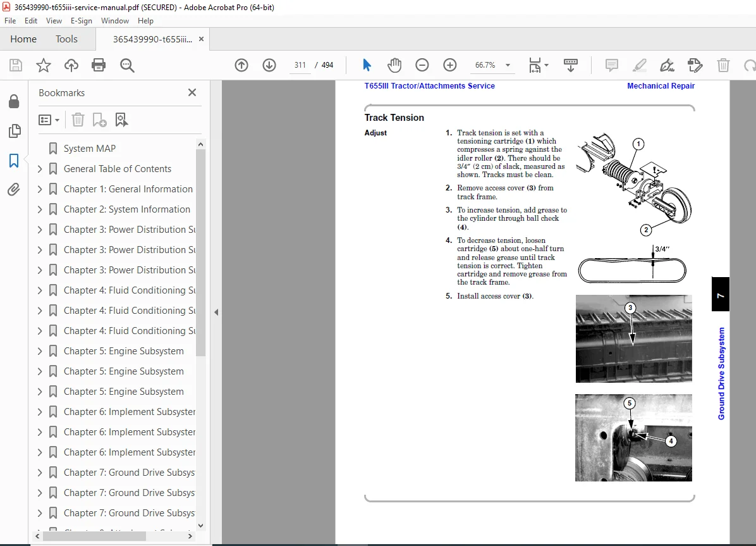Add a sticky note comment

(x=611, y=65)
